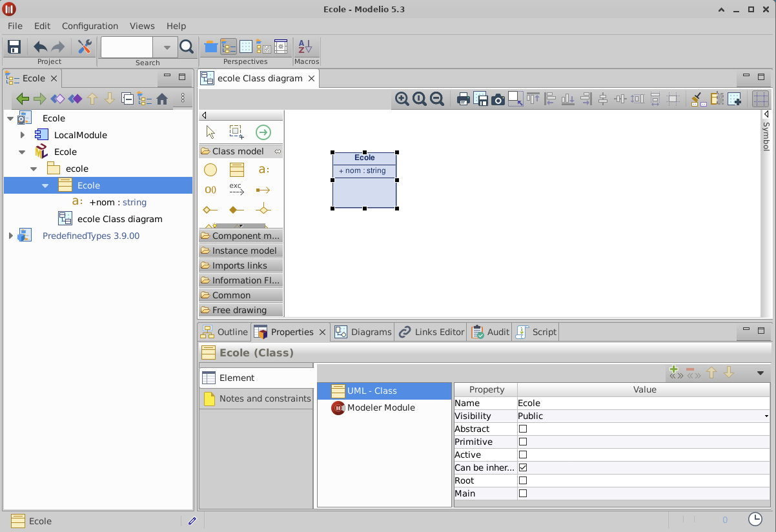
Task: Toggle the Abstract checkbox
Action: coord(523,429)
